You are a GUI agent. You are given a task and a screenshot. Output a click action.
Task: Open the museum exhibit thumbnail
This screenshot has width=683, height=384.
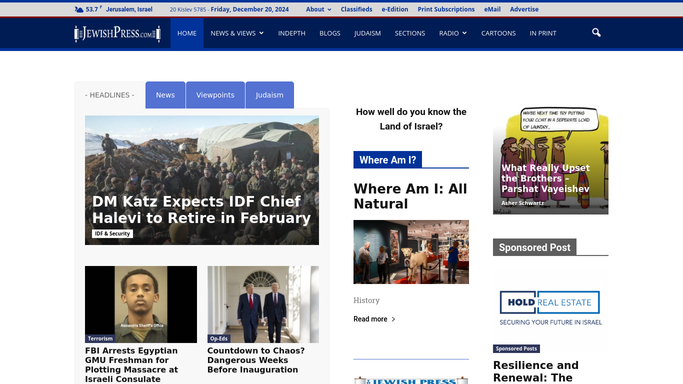coord(411,252)
